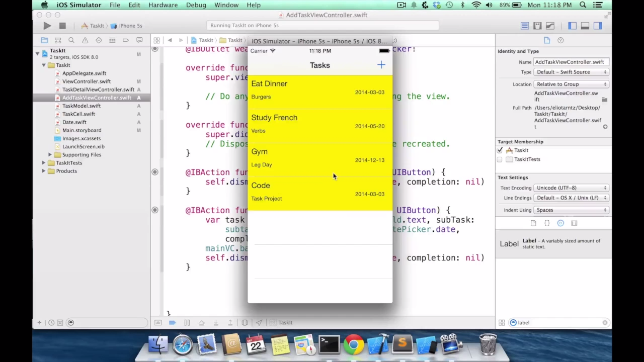Go back in editor history
Viewport: 644px width, 362px height.
pos(170,40)
